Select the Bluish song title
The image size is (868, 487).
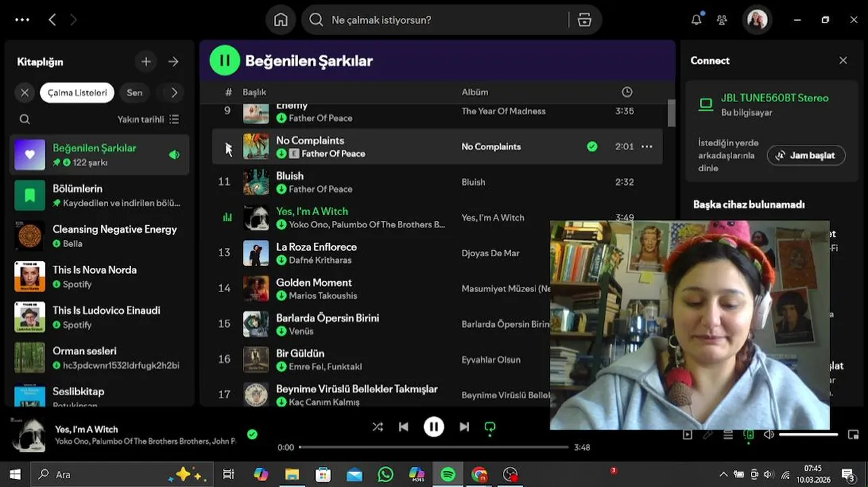tap(289, 176)
